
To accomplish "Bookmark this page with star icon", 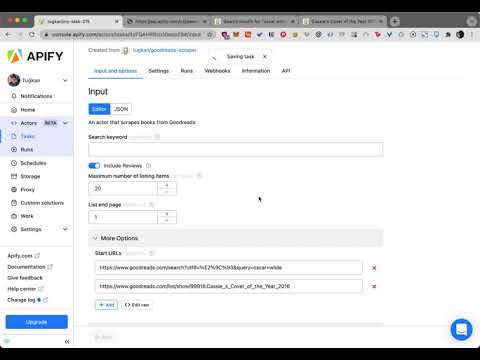I will [210, 34].
